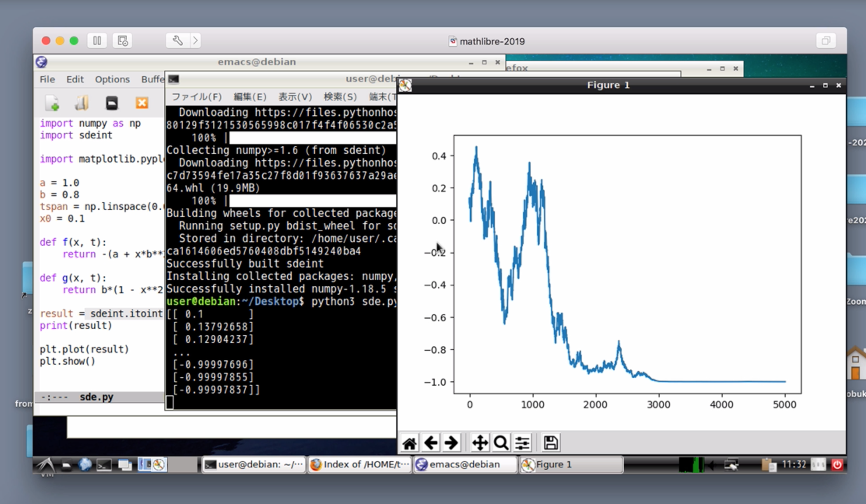The image size is (866, 504).
Task: Click the show desktop windows icon in taskbar
Action: 125,465
